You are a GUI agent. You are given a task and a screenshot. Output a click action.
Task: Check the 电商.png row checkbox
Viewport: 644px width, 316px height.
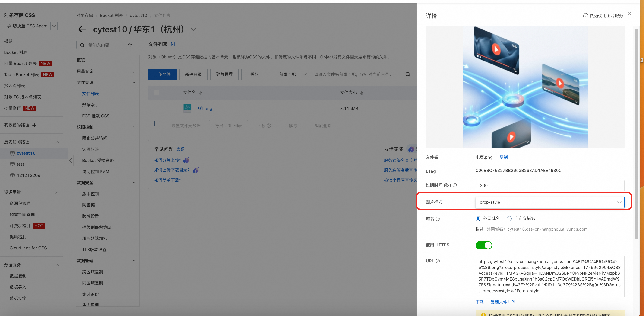click(x=157, y=108)
